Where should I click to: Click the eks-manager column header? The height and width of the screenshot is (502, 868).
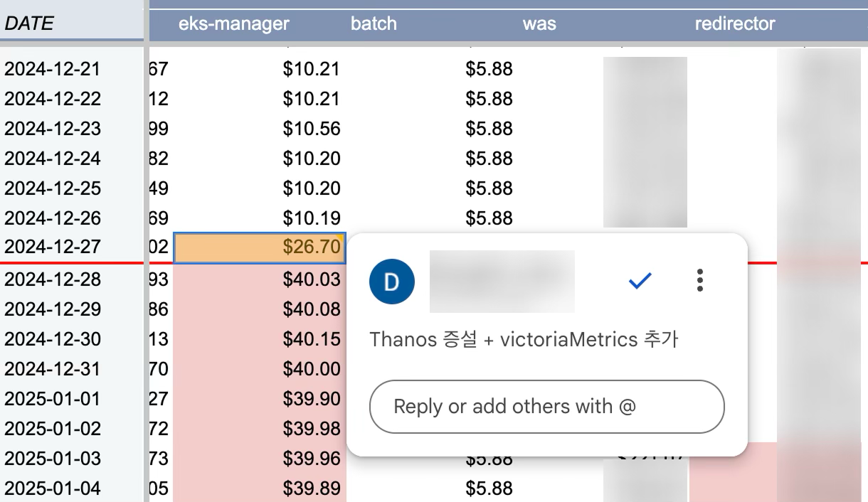pyautogui.click(x=234, y=23)
